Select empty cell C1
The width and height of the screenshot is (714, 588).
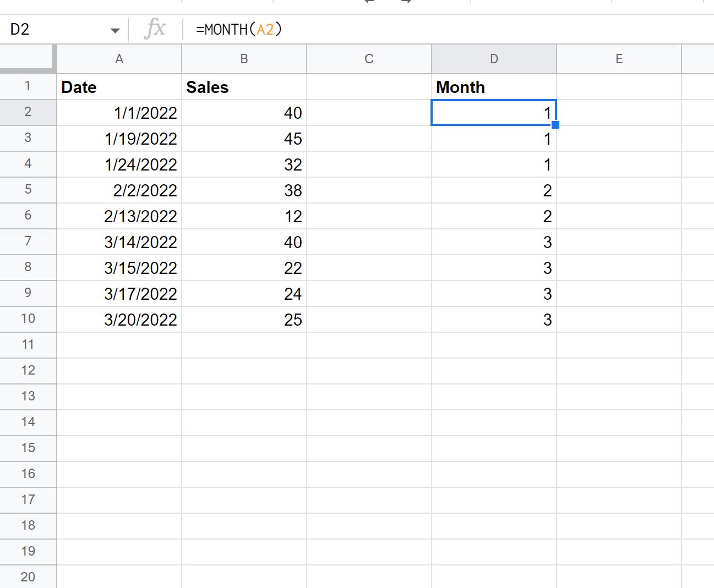click(x=369, y=87)
